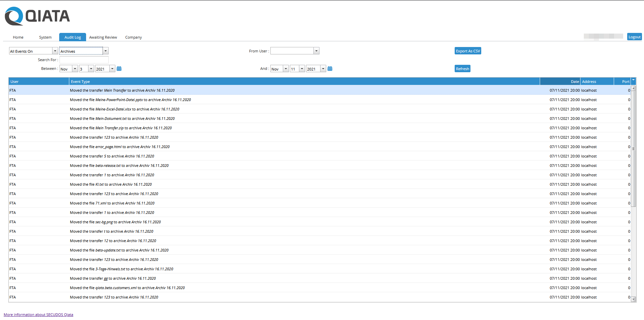Image resolution: width=644 pixels, height=320 pixels.
Task: Switch to the Company tab
Action: tap(133, 37)
